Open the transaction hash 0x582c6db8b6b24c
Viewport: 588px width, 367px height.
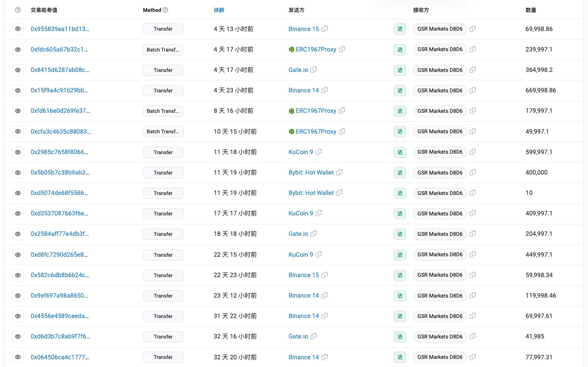point(60,275)
